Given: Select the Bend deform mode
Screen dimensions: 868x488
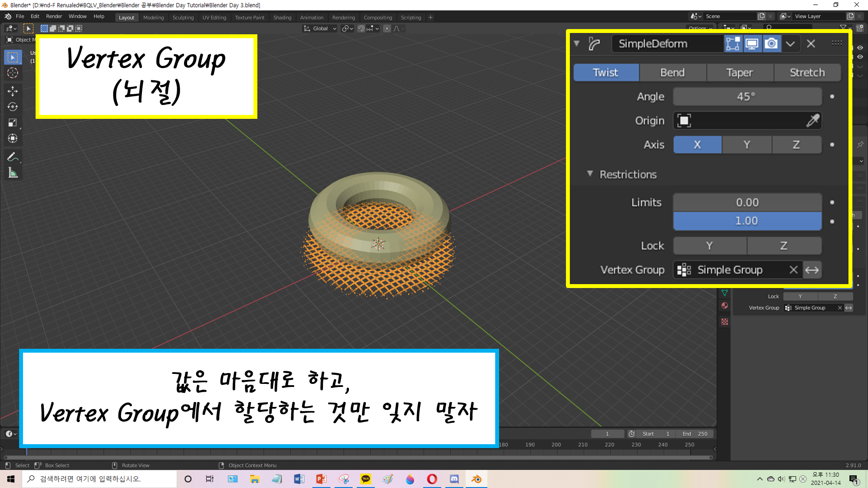Looking at the screenshot, I should click(x=672, y=72).
